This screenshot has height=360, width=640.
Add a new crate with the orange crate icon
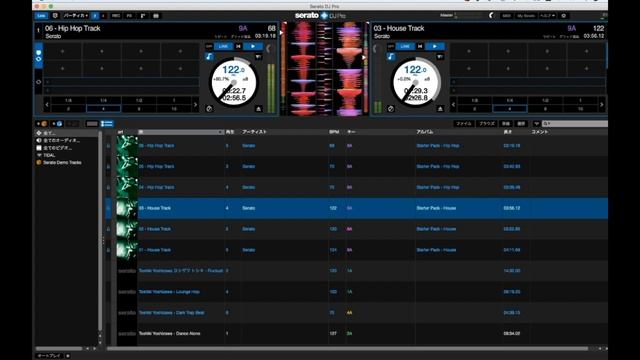tap(42, 124)
